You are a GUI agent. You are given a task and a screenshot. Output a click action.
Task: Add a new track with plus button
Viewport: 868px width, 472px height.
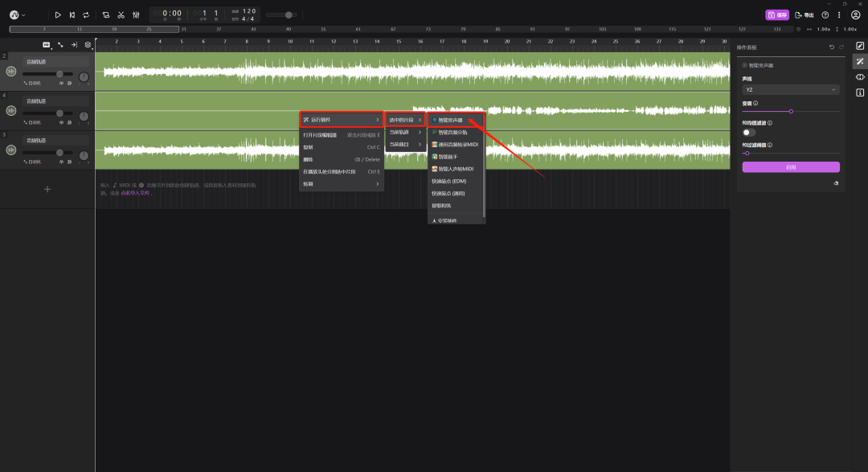point(47,190)
